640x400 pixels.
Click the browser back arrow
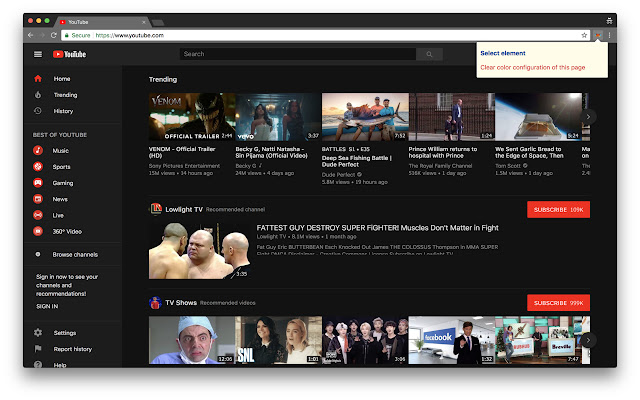pos(31,36)
